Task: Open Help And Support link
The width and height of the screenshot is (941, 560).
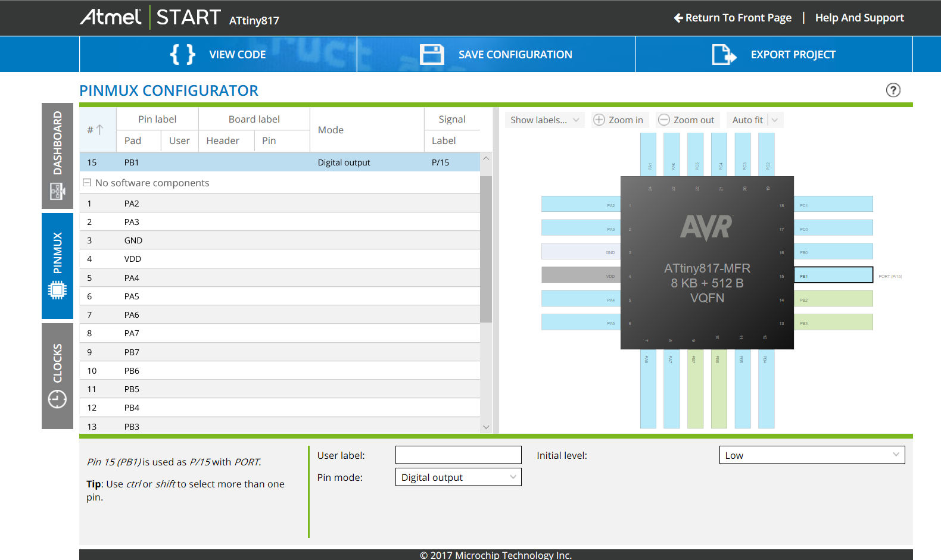Action: click(x=859, y=18)
